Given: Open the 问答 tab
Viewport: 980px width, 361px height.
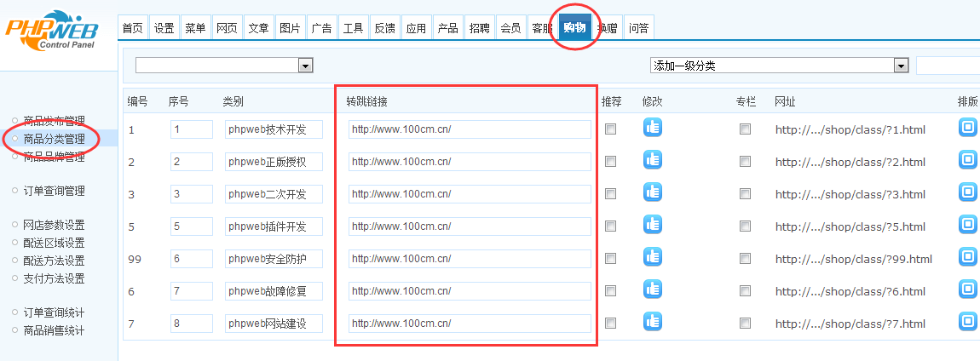Looking at the screenshot, I should pos(639,28).
